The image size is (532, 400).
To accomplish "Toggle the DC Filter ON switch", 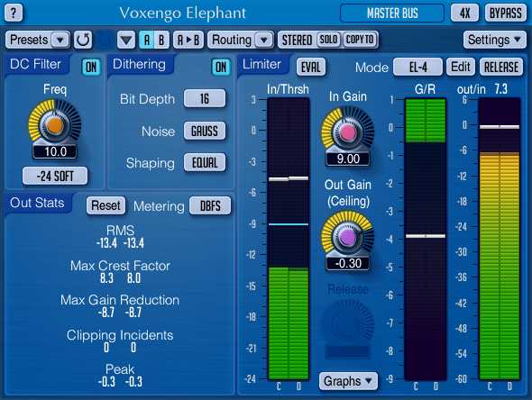I will pos(91,67).
